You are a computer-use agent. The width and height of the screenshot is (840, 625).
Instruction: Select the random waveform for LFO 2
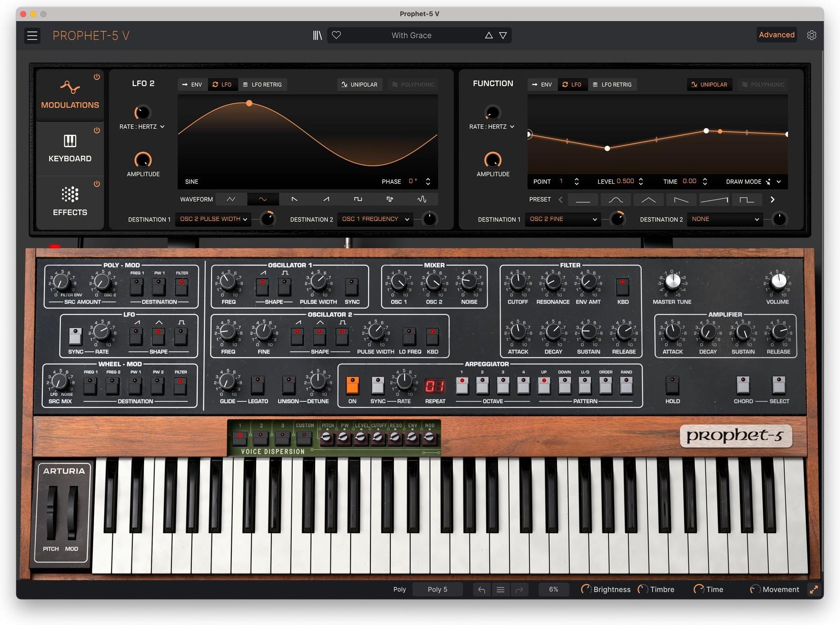click(422, 199)
